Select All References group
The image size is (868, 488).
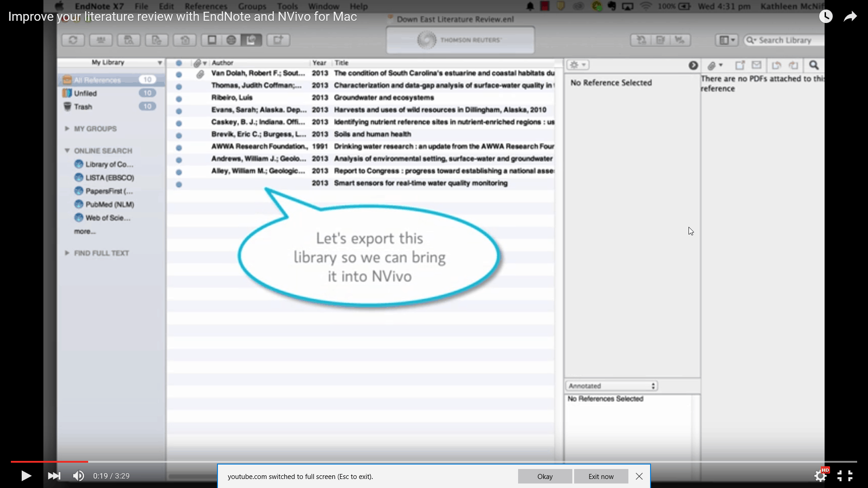(x=111, y=80)
